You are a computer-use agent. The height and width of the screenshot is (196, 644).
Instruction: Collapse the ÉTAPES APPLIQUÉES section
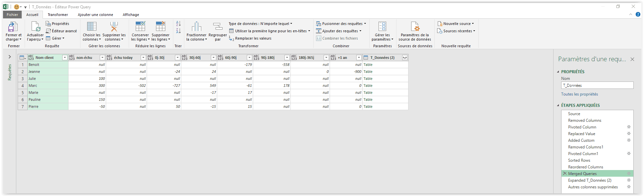558,105
